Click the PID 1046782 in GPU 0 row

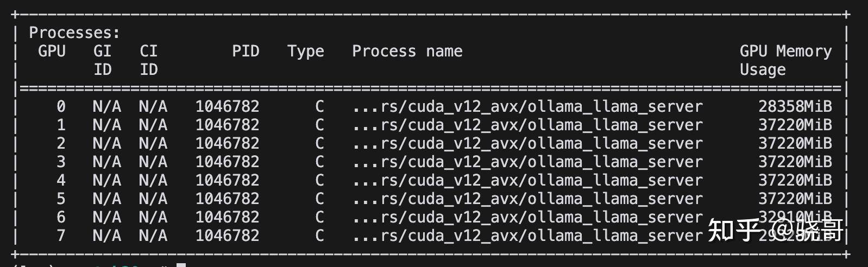click(227, 106)
